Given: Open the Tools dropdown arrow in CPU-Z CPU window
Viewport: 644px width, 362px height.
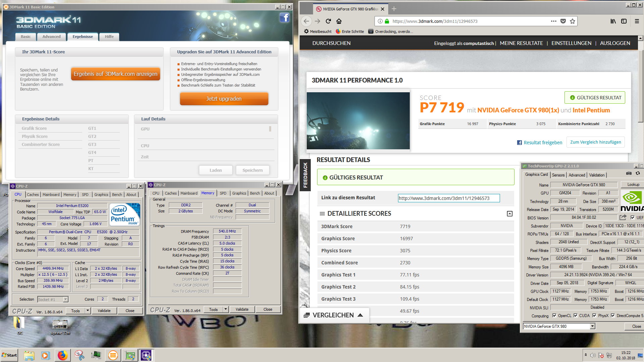Looking at the screenshot, I should pos(88,311).
